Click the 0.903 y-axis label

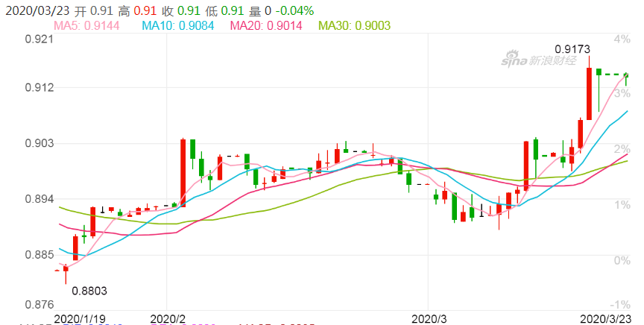pos(40,143)
